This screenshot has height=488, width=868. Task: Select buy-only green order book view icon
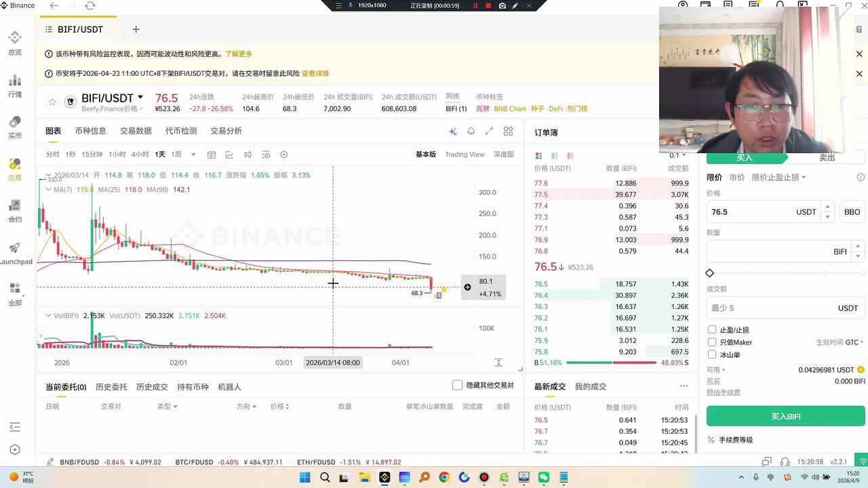click(x=555, y=156)
